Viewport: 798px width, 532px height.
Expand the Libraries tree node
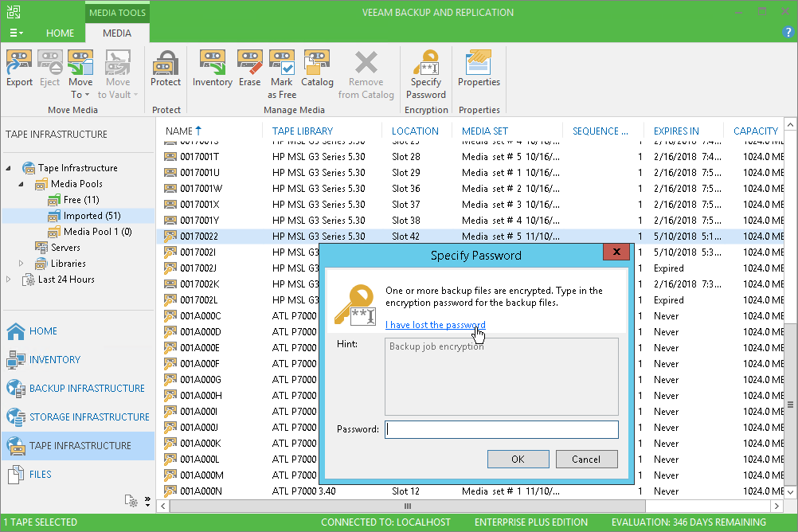(21, 264)
